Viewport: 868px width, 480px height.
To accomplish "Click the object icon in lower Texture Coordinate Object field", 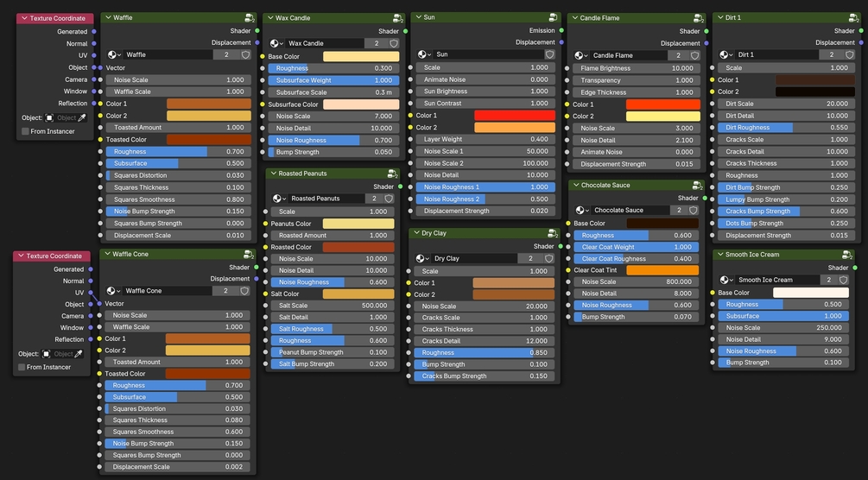I will tap(46, 354).
